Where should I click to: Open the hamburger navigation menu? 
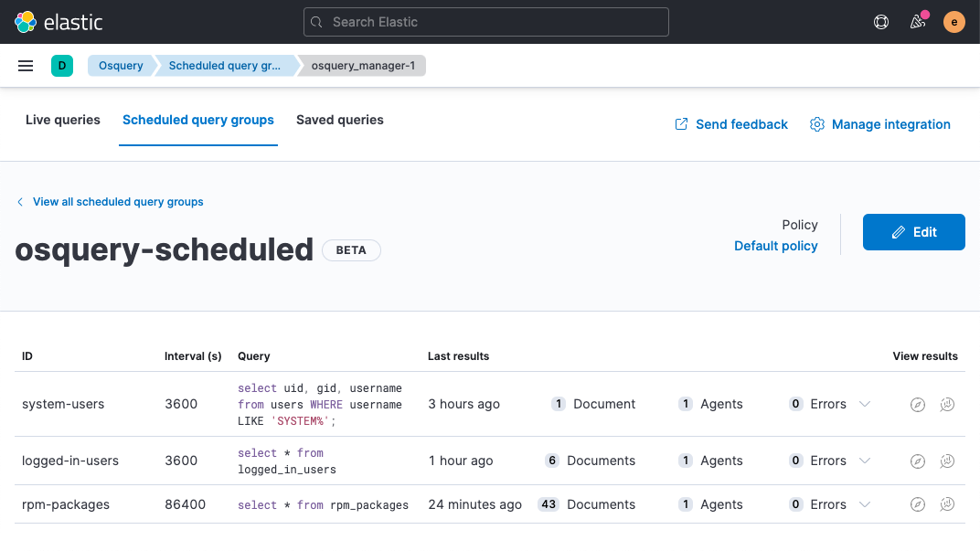26,66
